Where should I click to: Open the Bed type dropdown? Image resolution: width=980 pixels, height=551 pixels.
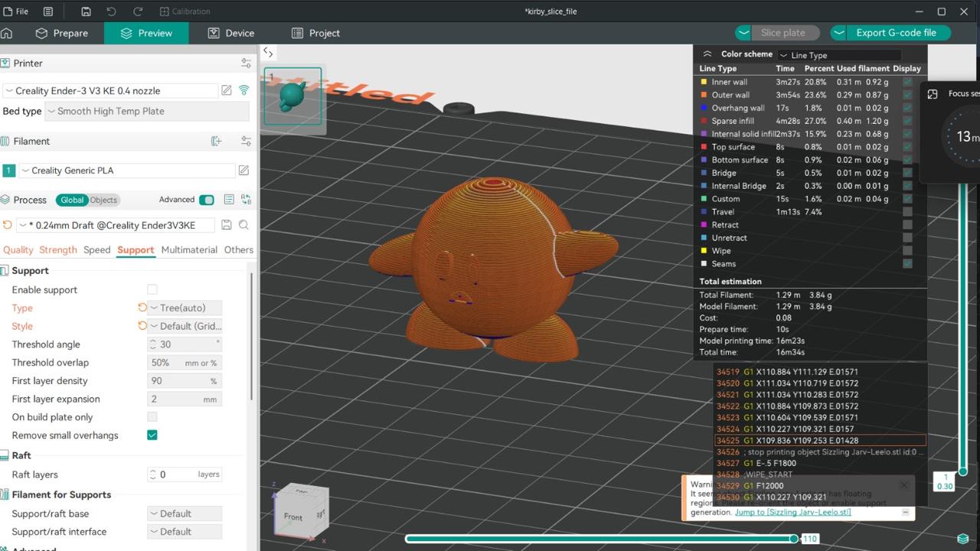tap(147, 111)
